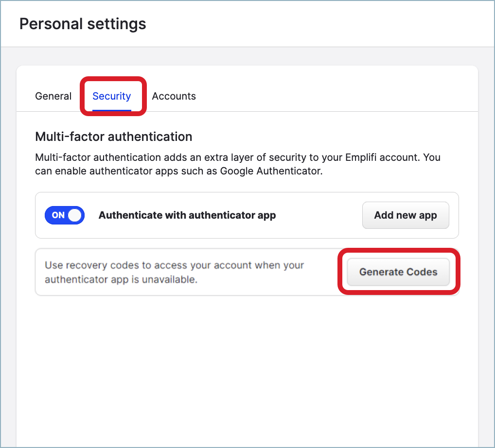Screen dimensions: 495x448
Task: Select the Personal settings page title
Action: 83,24
